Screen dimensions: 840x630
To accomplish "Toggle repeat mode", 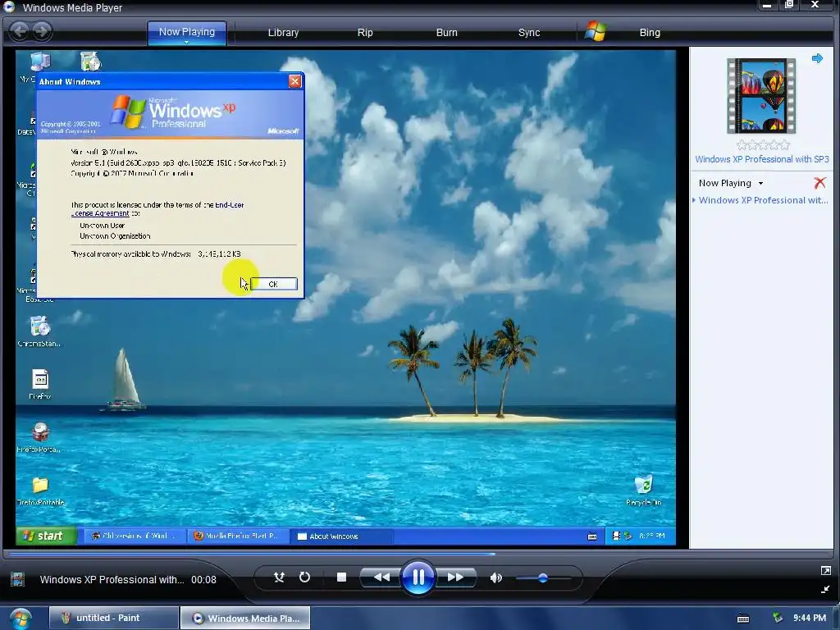I will click(305, 577).
